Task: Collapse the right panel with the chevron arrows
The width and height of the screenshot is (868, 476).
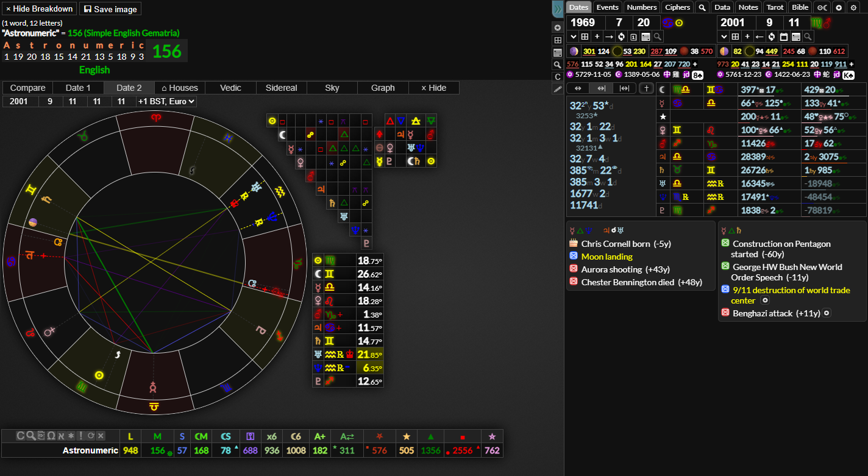Action: (557, 9)
